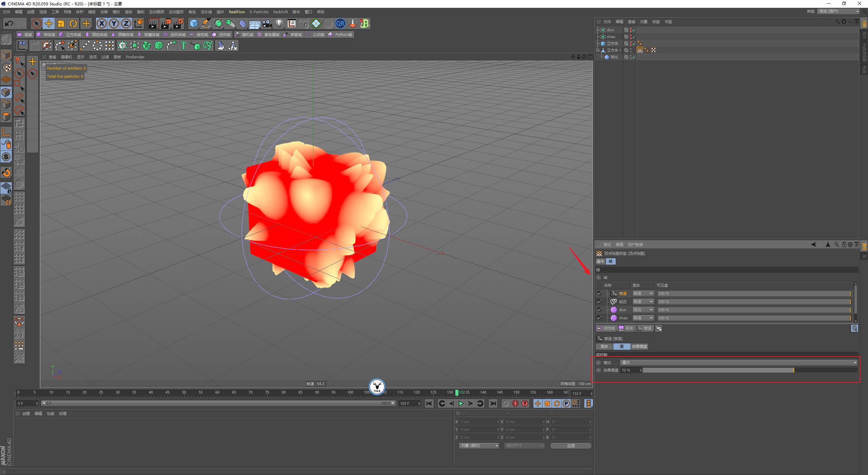Open the Render Settings clapperboard with gear
Viewport: 868px width, 475px height.
[x=178, y=23]
